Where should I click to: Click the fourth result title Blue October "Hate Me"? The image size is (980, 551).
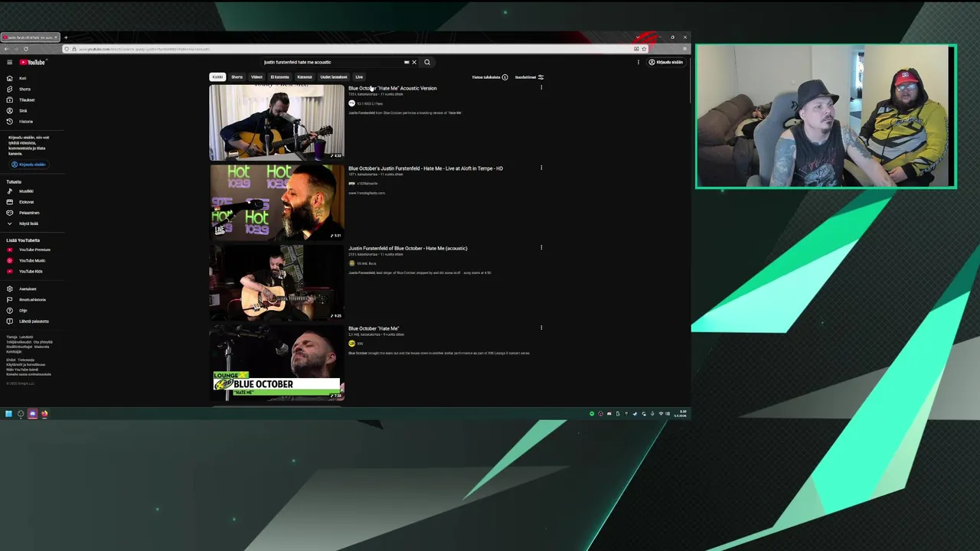tap(374, 328)
